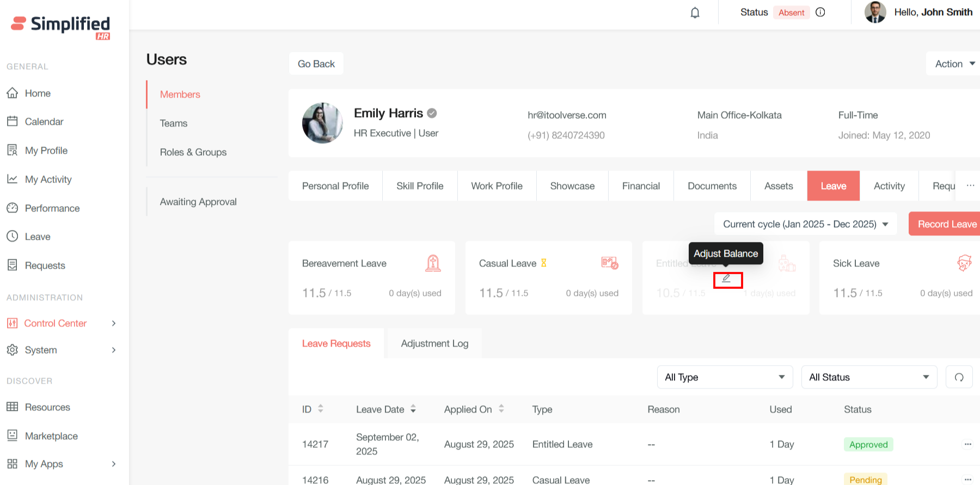Expand the Control Center menu
Viewport: 980px width, 485px height.
61,323
